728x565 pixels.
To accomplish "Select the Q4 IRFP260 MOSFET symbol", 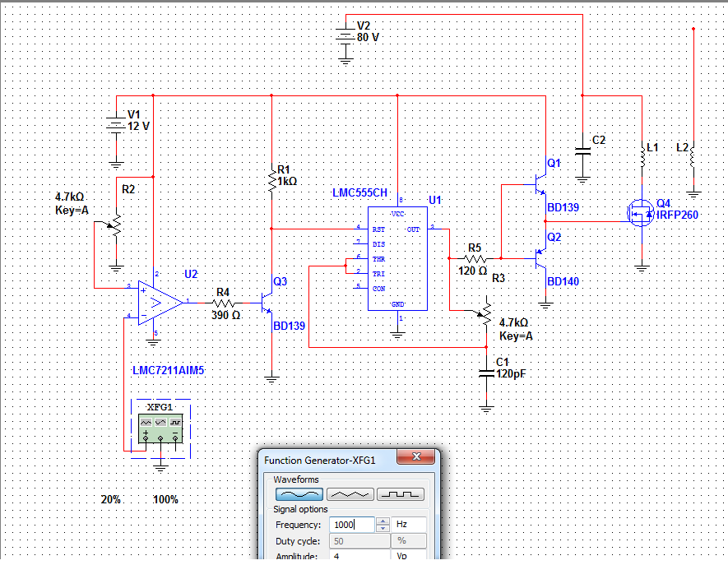I will (640, 213).
